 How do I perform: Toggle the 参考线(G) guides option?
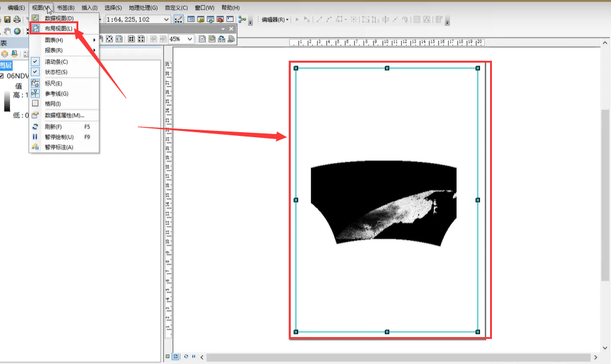[x=65, y=93]
